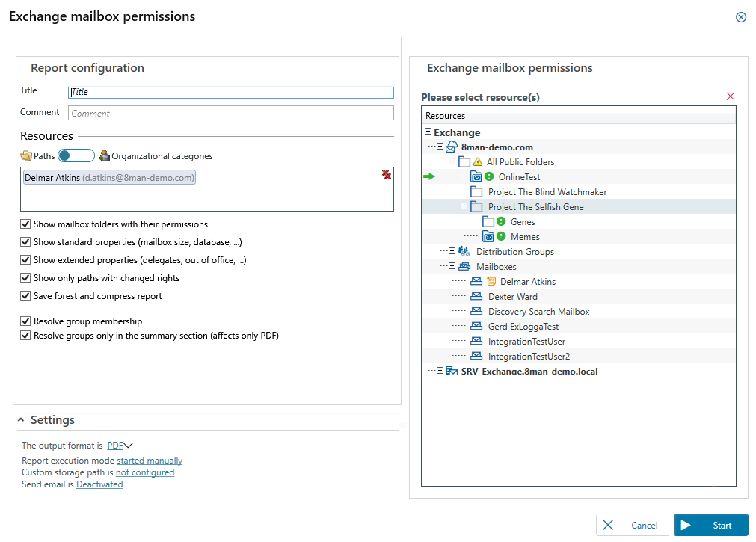The width and height of the screenshot is (756, 542).
Task: Click the warning icon beside All Public Folders
Action: (478, 162)
